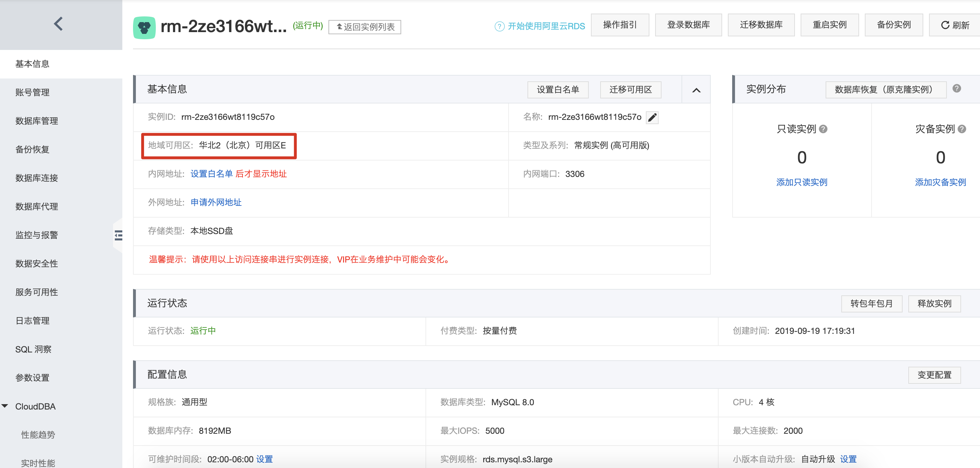Click the 释放实例 button
Screen dimensions: 980x468
934,304
